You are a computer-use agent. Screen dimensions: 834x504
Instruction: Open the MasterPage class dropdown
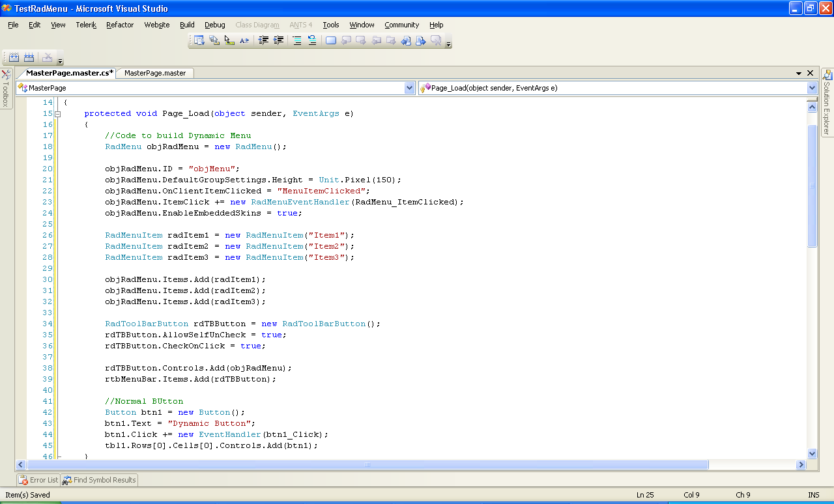click(409, 87)
